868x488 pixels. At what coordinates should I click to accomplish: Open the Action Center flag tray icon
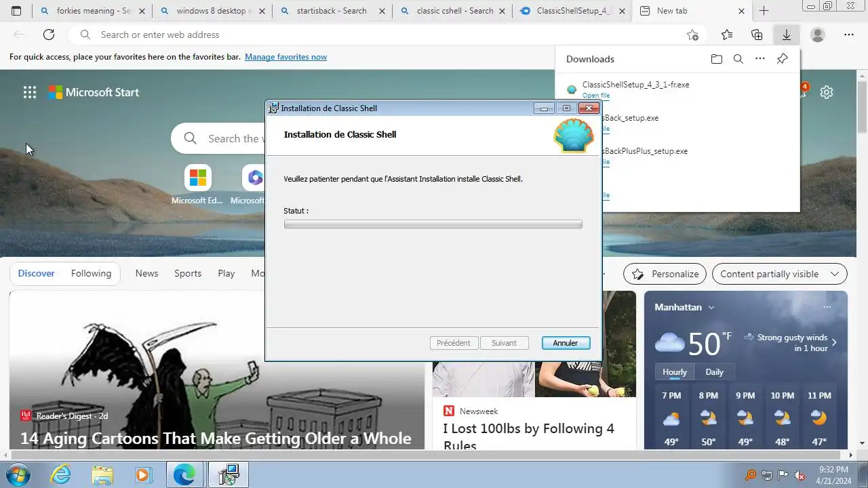783,475
